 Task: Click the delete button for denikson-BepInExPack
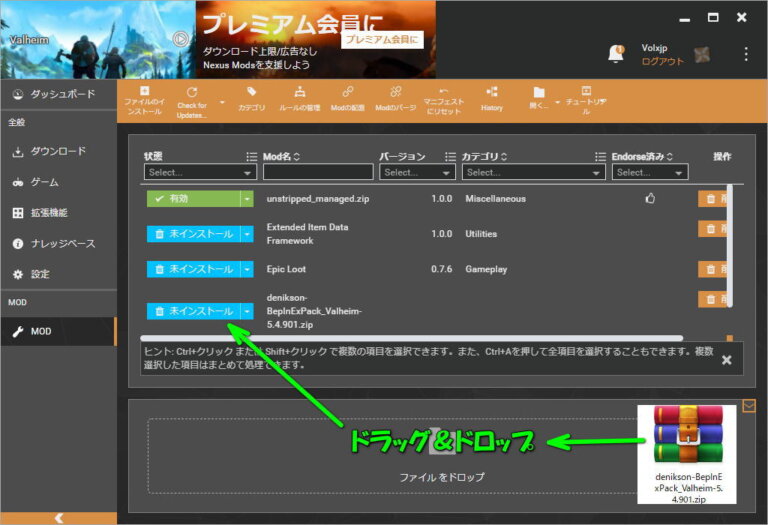click(713, 299)
